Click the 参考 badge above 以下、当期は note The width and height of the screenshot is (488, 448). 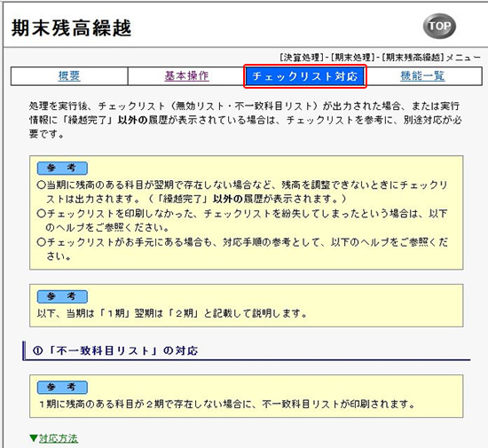point(62,296)
